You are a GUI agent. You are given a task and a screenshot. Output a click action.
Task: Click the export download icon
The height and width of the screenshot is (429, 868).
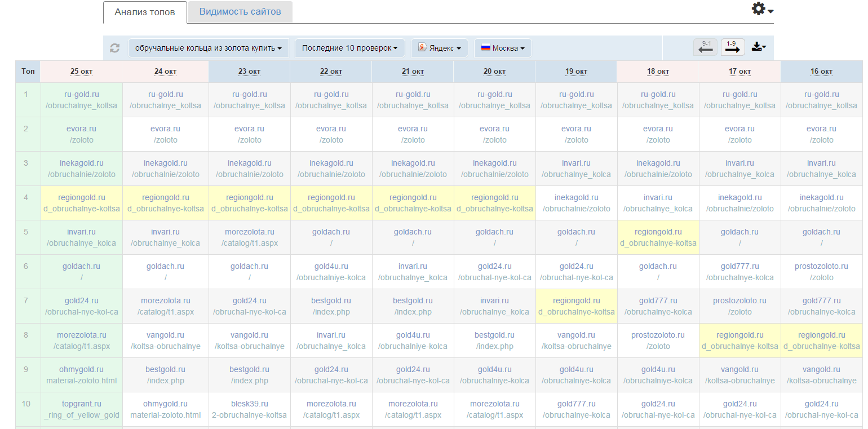tap(758, 47)
